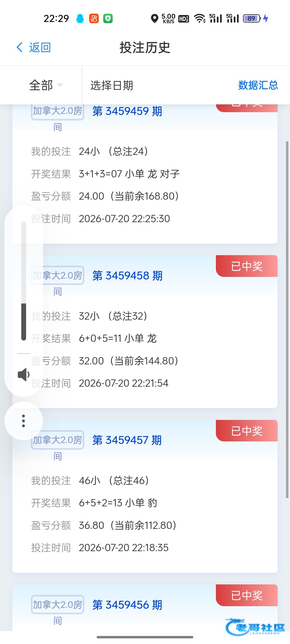Open the QQ penguin notification icon

coord(80,19)
